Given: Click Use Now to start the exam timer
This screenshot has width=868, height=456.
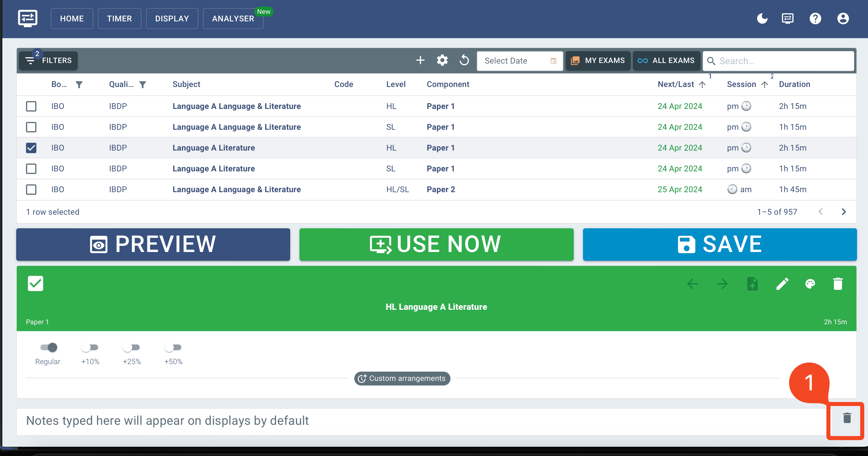Looking at the screenshot, I should click(x=436, y=243).
